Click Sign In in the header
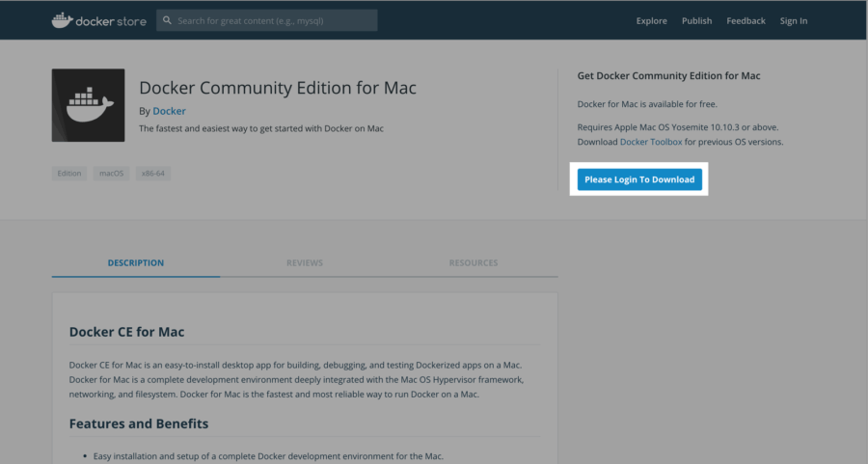Screen dimensions: 868x464 point(794,21)
